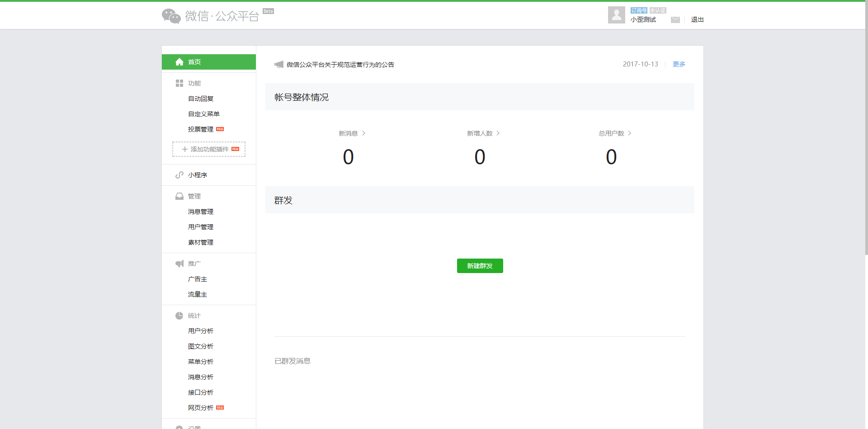
Task: Click the 订阅号 account type badge
Action: [x=639, y=10]
